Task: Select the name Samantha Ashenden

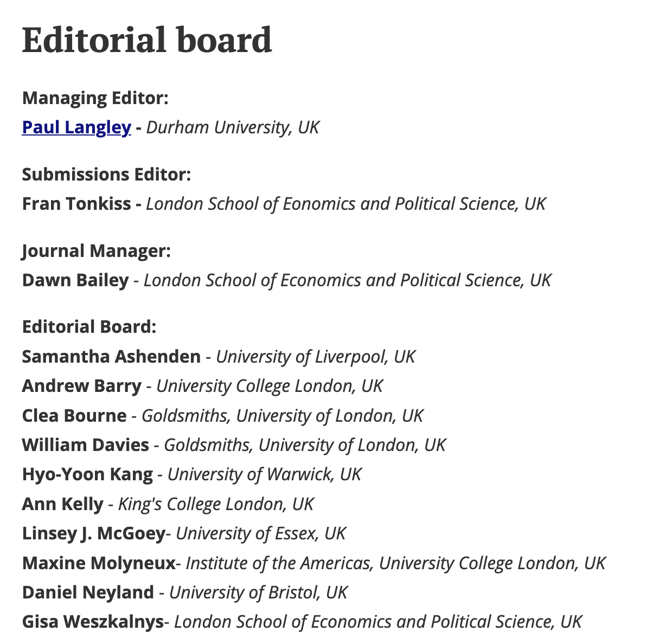Action: tap(111, 357)
